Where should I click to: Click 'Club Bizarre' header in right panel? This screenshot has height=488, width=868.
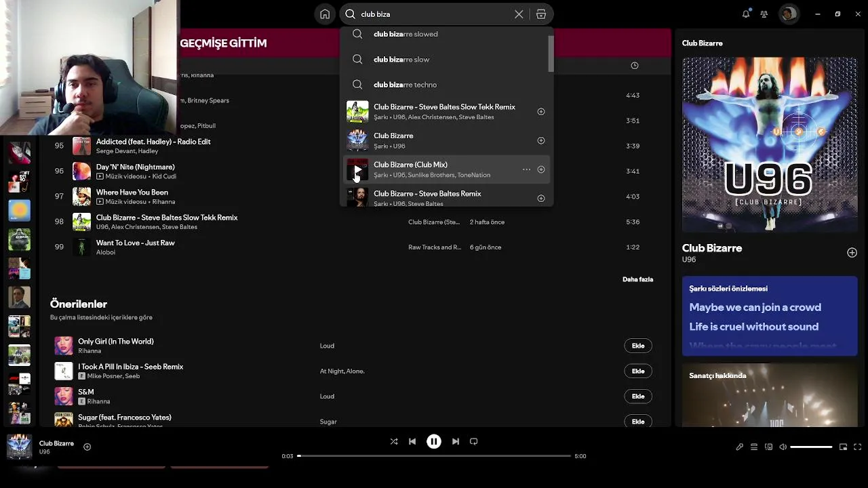tap(703, 43)
